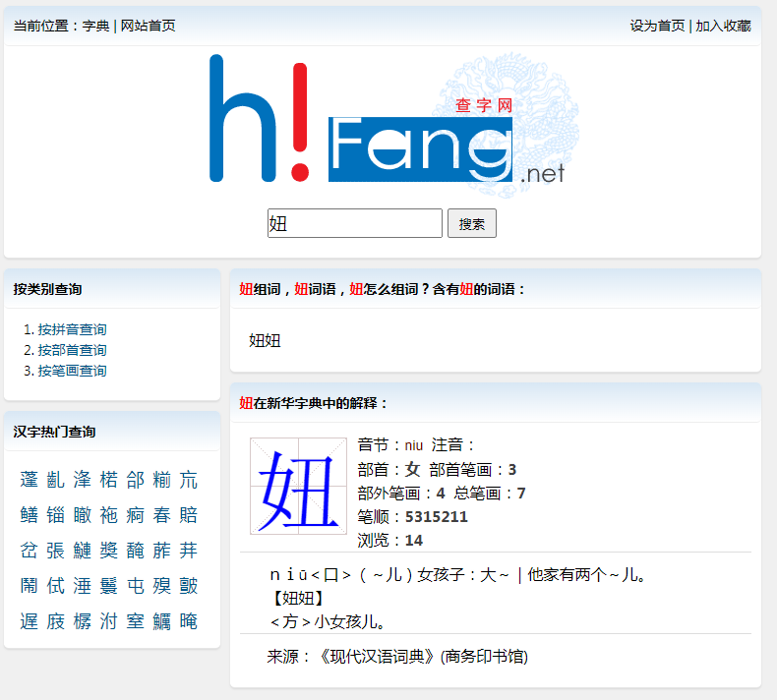The width and height of the screenshot is (777, 700).
Task: Click the 浏览:14 view count text
Action: [390, 540]
